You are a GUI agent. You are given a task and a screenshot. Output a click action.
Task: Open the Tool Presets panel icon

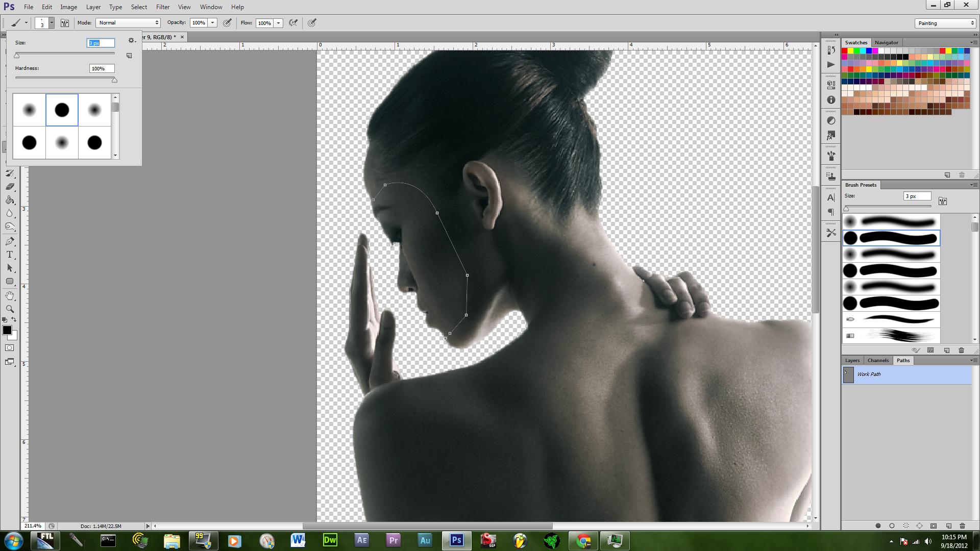click(x=831, y=233)
